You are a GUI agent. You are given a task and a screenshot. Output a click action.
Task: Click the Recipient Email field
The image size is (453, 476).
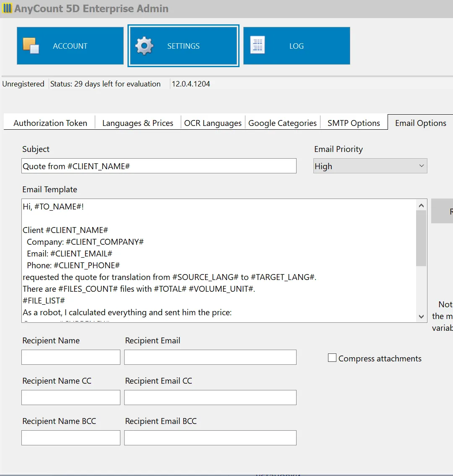click(210, 357)
